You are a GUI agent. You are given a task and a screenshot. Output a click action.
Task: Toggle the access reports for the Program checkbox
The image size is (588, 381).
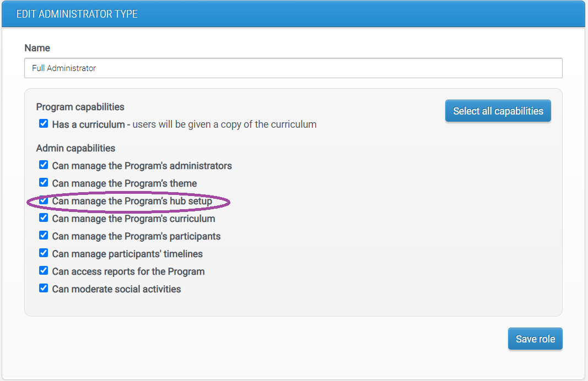pos(44,271)
